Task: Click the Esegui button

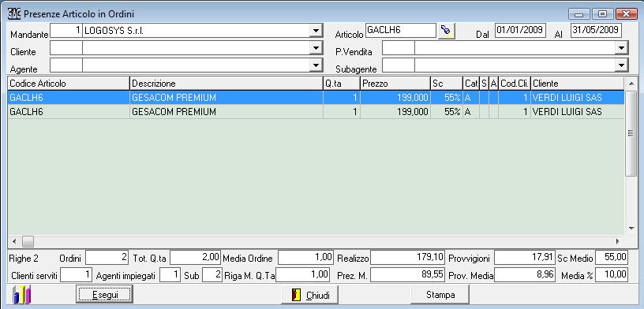Action: point(105,295)
